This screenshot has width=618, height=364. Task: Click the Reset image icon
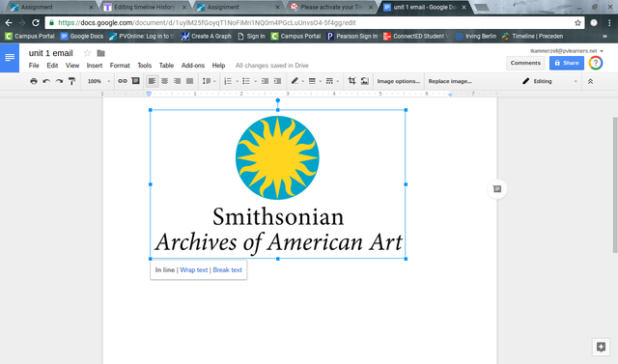click(365, 81)
